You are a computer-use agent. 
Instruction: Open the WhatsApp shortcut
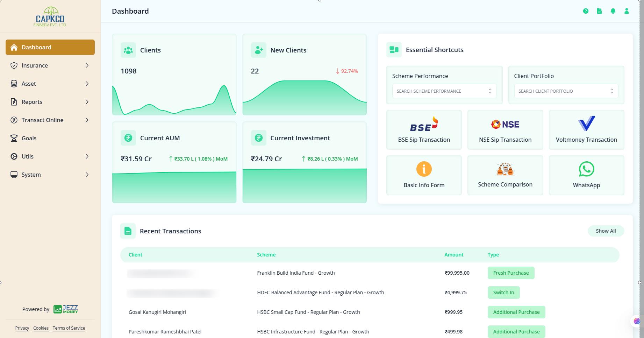586,175
